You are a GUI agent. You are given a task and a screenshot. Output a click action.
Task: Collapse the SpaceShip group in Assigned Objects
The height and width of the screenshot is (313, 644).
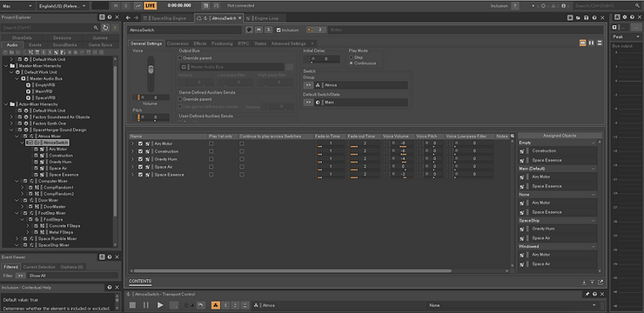pos(593,221)
